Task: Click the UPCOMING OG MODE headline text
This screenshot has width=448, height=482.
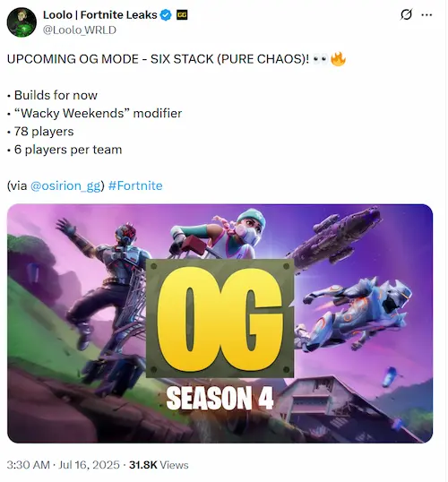Action: coord(158,59)
